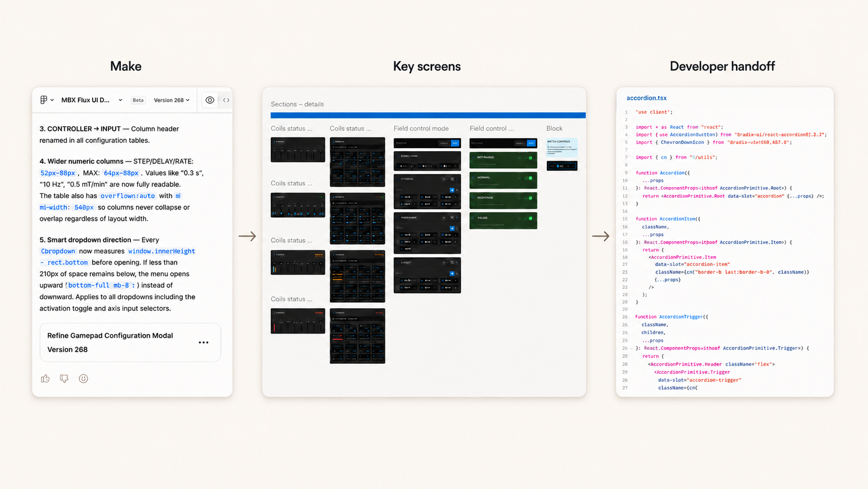Click the chevron beside the layout icon
Image resolution: width=868 pixels, height=489 pixels.
[x=52, y=100]
